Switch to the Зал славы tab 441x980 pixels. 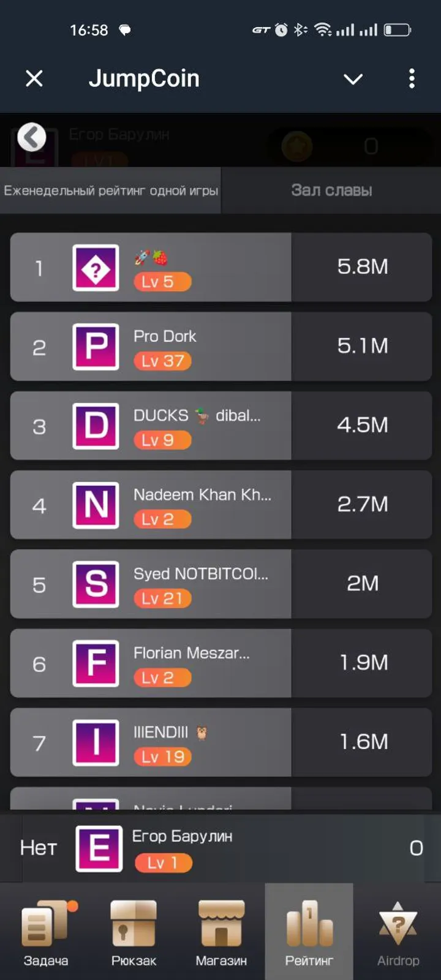coord(331,190)
